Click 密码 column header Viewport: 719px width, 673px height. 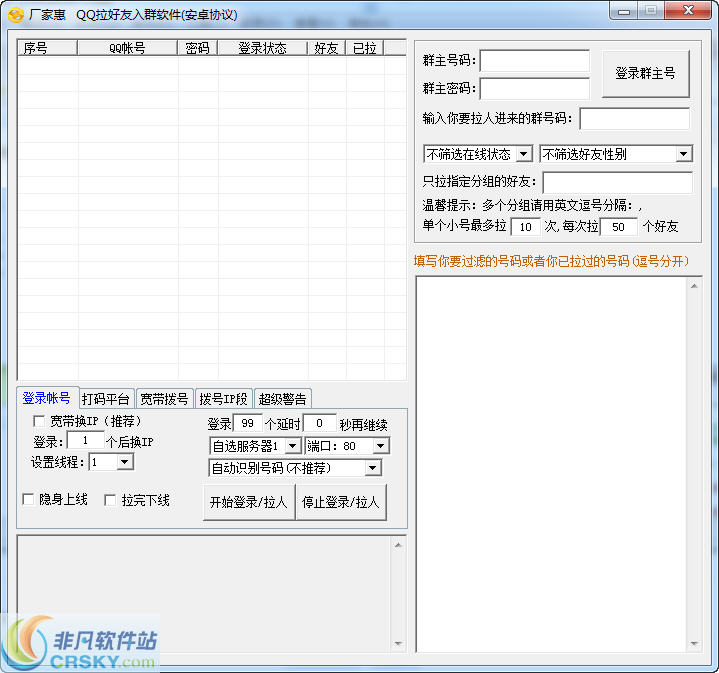click(198, 48)
